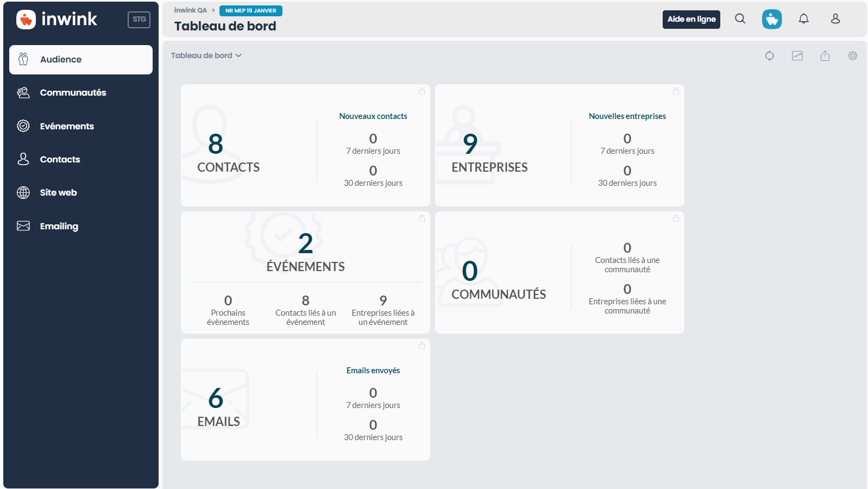Open the search magnifier icon
The height and width of the screenshot is (489, 868).
coord(740,19)
